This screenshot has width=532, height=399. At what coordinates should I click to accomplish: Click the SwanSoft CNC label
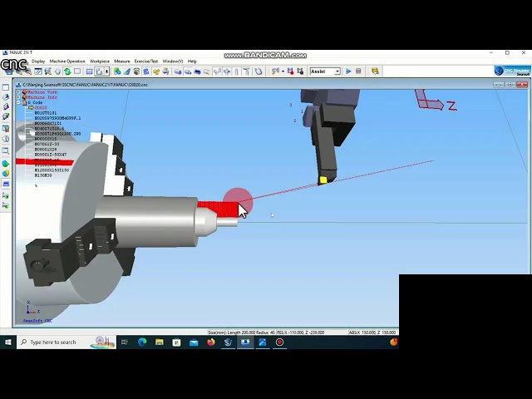coord(37,321)
